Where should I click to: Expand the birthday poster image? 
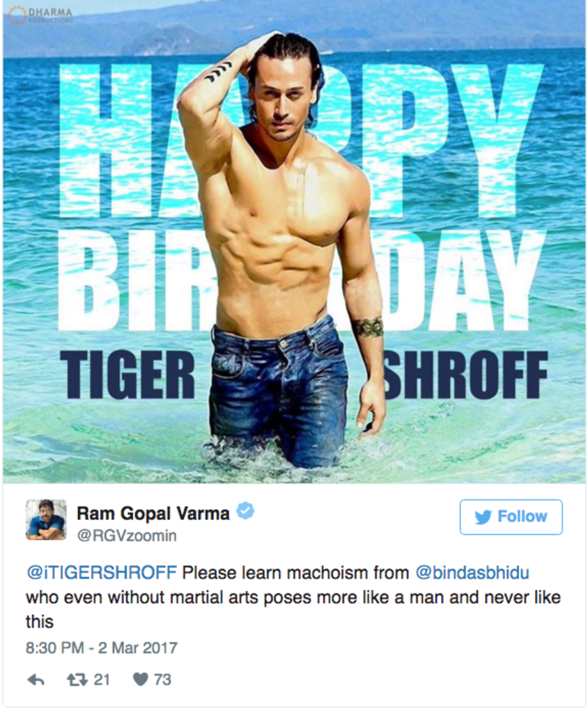point(294,242)
